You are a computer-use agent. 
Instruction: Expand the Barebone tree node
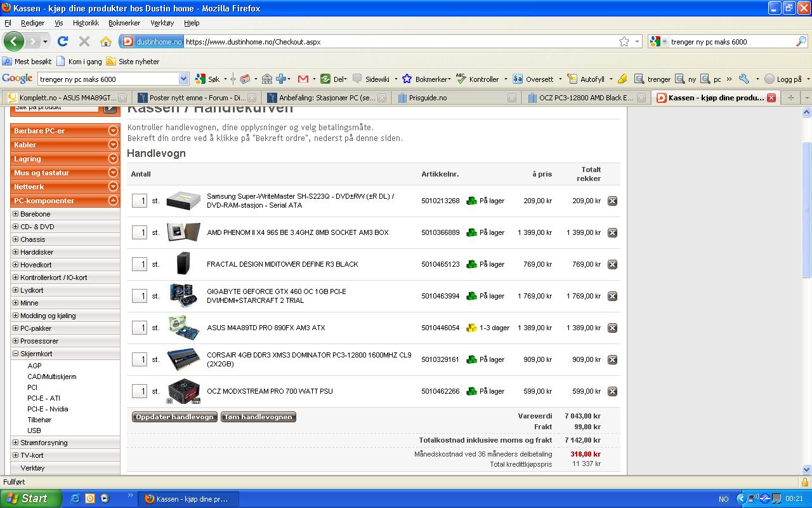click(x=16, y=214)
